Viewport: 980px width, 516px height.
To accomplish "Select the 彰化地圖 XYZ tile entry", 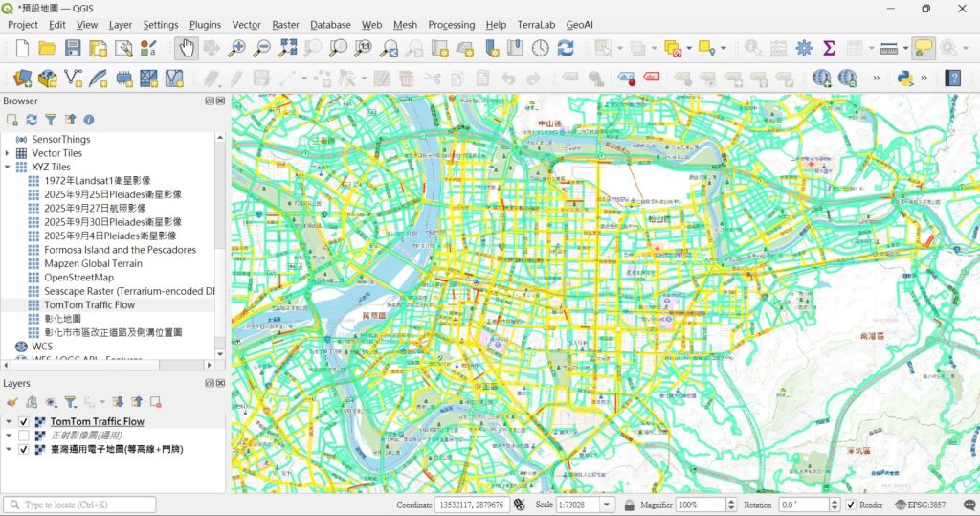I will [62, 319].
